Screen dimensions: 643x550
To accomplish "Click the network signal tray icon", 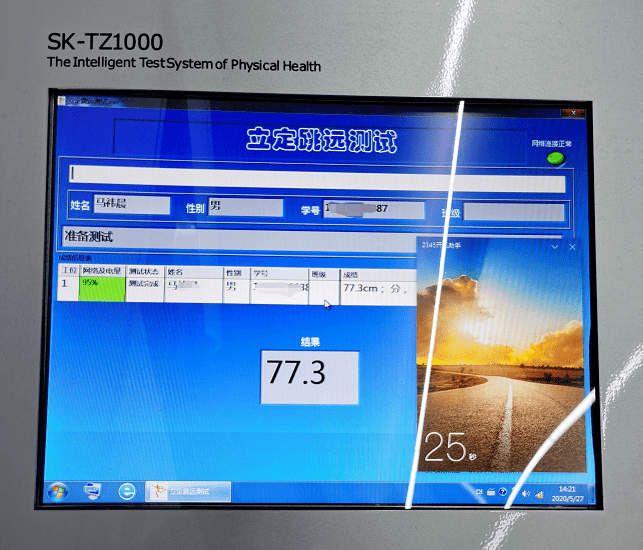I will pyautogui.click(x=539, y=494).
